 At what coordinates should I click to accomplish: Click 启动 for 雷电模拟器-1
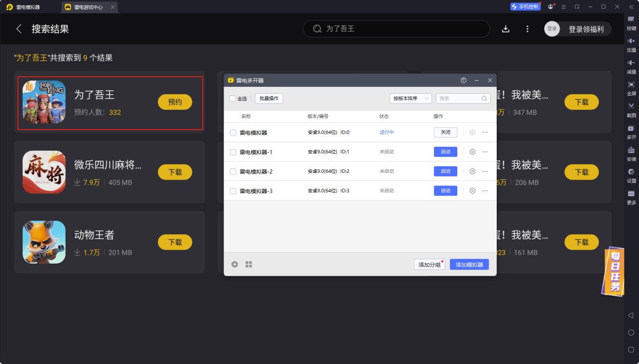[446, 152]
